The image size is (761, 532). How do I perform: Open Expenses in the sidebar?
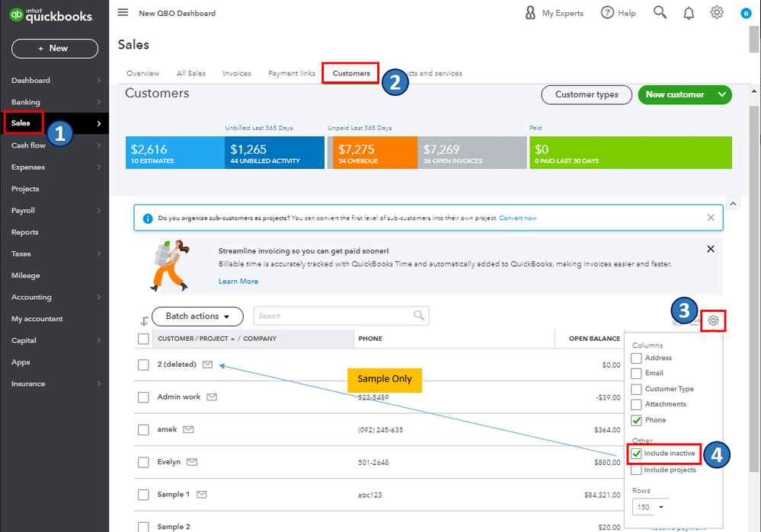click(x=28, y=167)
